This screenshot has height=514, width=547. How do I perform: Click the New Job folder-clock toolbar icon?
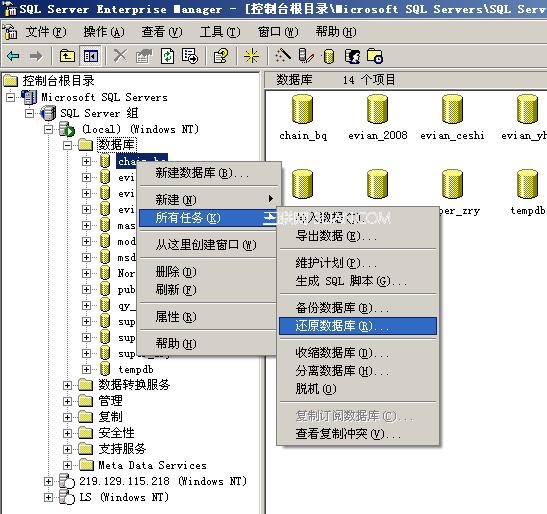point(375,56)
